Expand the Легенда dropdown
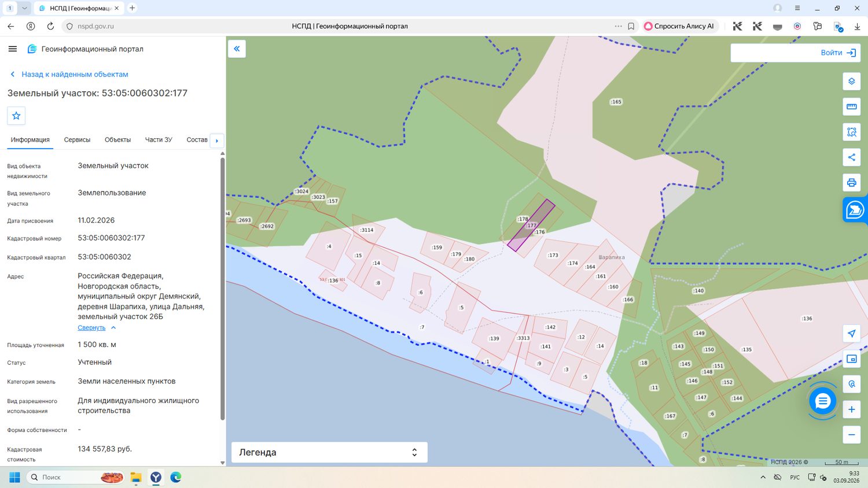The height and width of the screenshot is (488, 868). (x=329, y=452)
